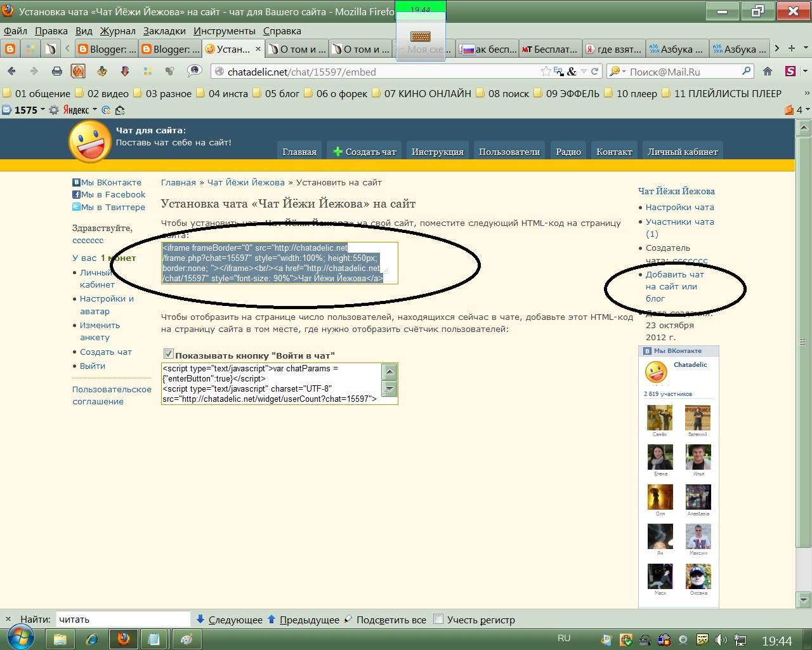Click the Создать чат nav button
812x650 pixels.
(x=365, y=152)
